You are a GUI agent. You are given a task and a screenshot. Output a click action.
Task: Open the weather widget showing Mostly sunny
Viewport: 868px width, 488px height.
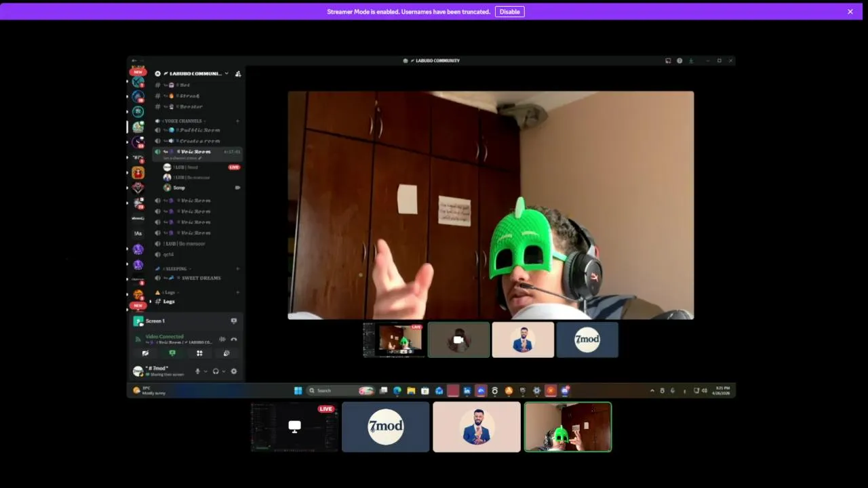151,390
